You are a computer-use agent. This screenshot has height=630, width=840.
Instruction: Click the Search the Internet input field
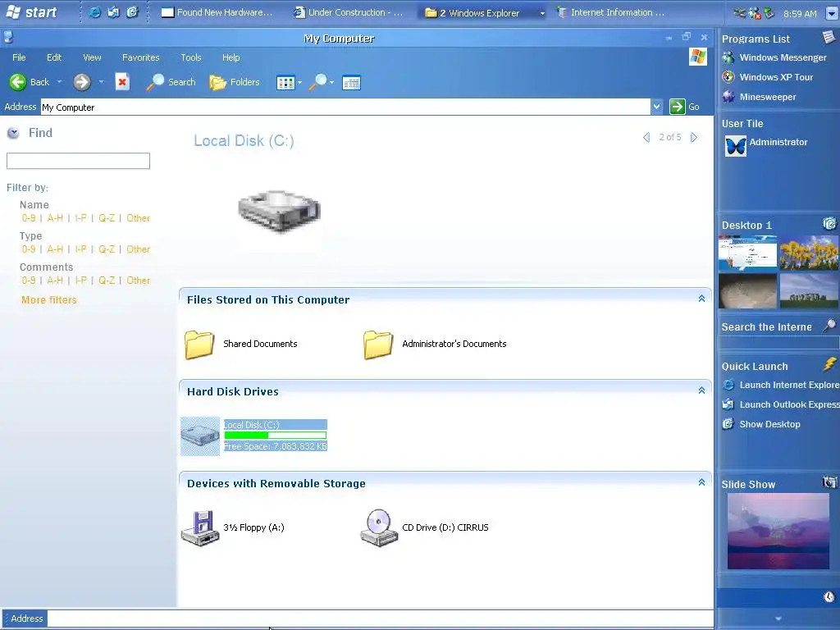coord(778,342)
